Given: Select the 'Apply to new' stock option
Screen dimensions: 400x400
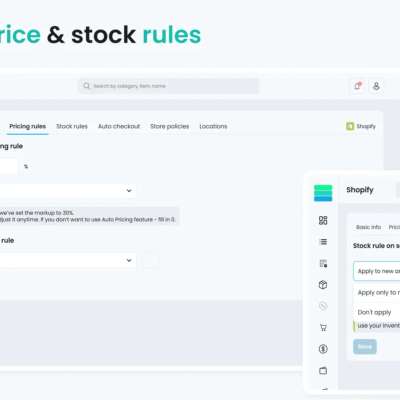Looking at the screenshot, I should click(377, 271).
